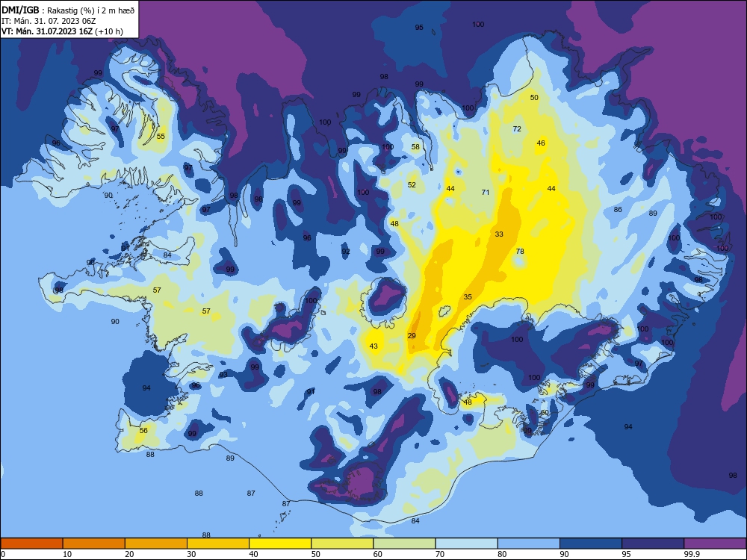
Task: Click the legend tick label 30
Action: 191,554
